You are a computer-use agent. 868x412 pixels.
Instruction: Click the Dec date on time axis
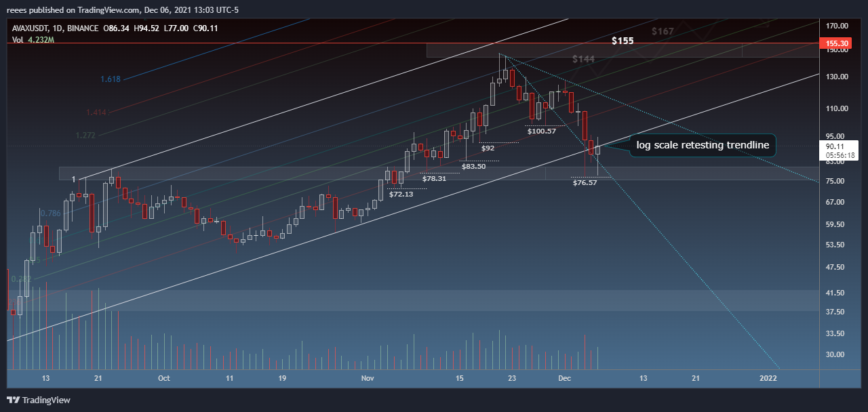coord(564,377)
